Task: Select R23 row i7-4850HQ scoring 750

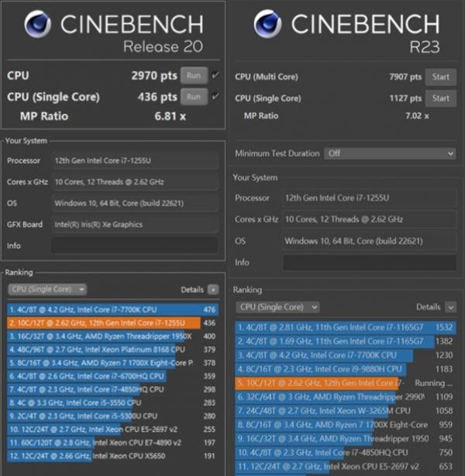Action: coord(346,453)
